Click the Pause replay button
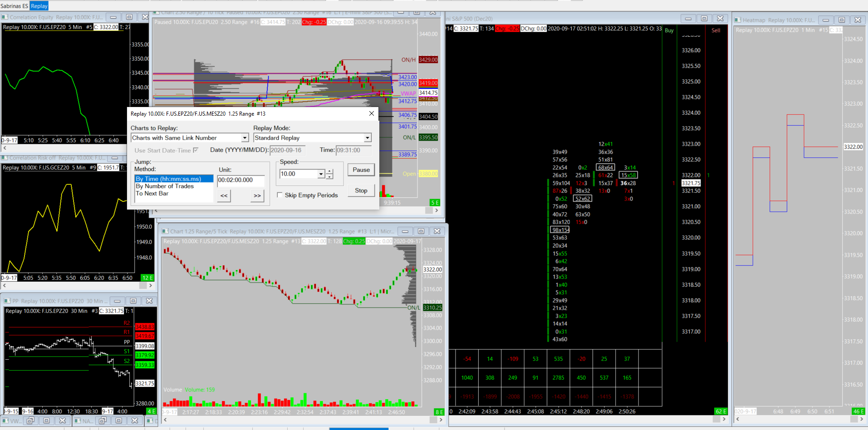 tap(361, 170)
